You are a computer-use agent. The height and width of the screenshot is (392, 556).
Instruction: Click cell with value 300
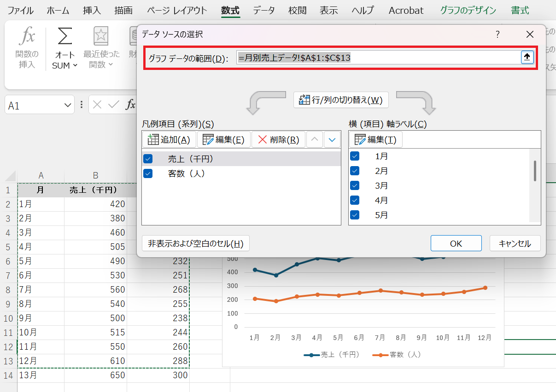158,375
